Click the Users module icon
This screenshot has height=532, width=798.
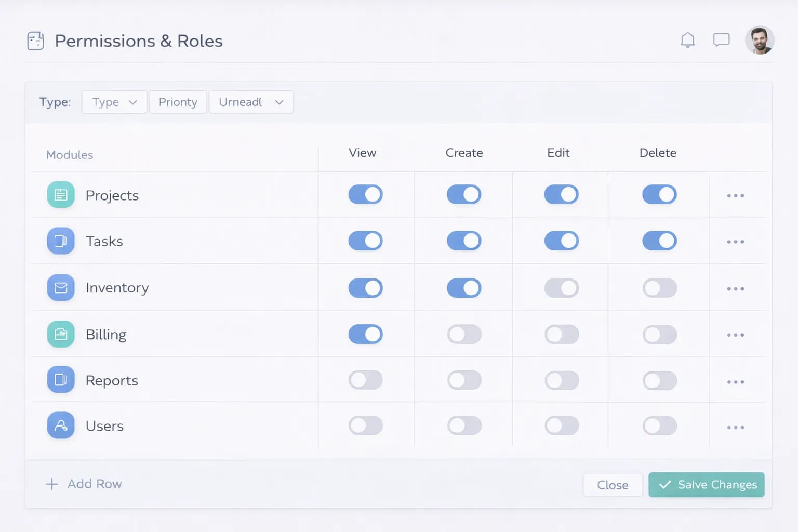[x=61, y=425]
